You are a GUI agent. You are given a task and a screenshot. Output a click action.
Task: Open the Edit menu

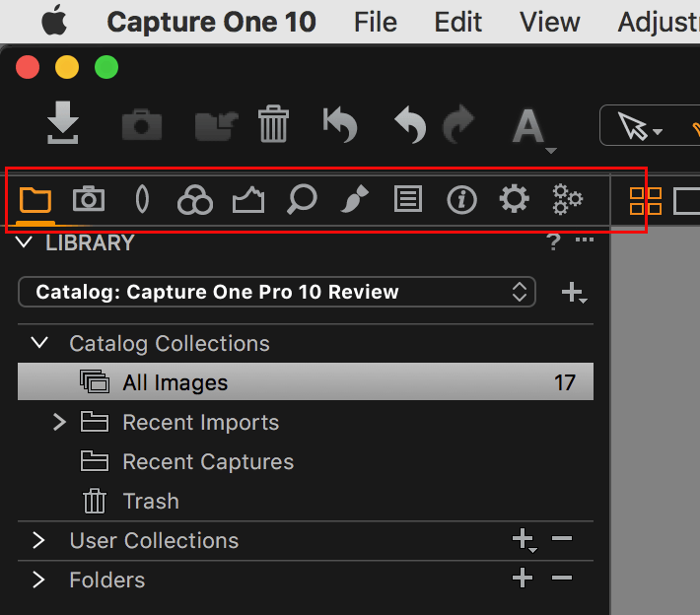pyautogui.click(x=458, y=22)
